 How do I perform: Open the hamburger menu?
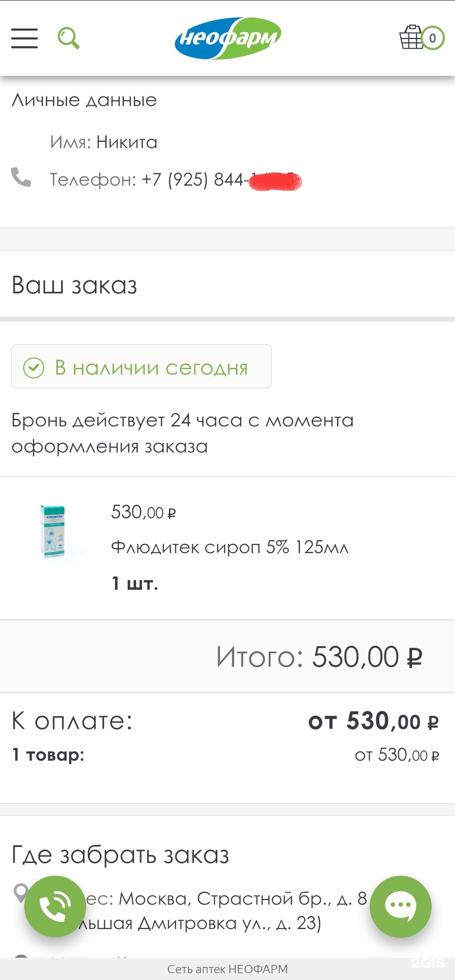(24, 38)
